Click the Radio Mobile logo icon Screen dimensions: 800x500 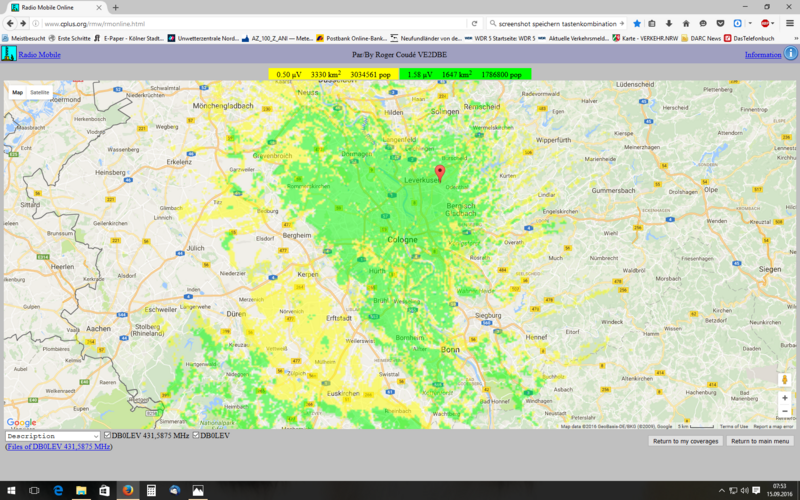(9, 54)
